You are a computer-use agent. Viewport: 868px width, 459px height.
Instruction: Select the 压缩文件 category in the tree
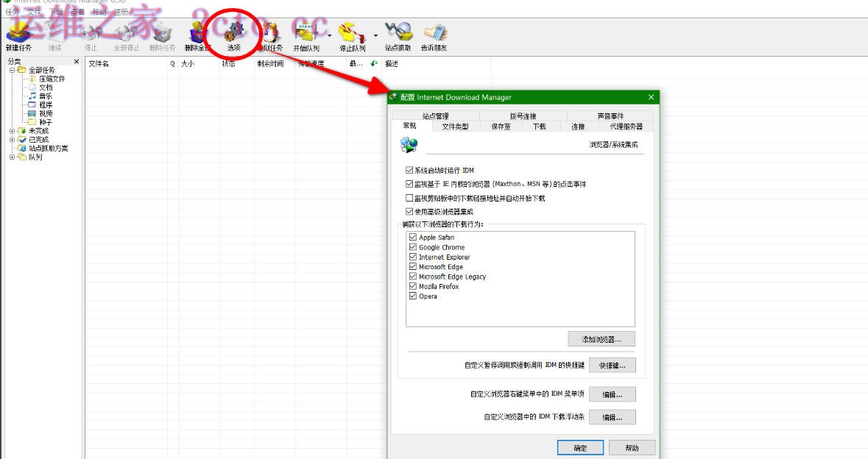[52, 79]
